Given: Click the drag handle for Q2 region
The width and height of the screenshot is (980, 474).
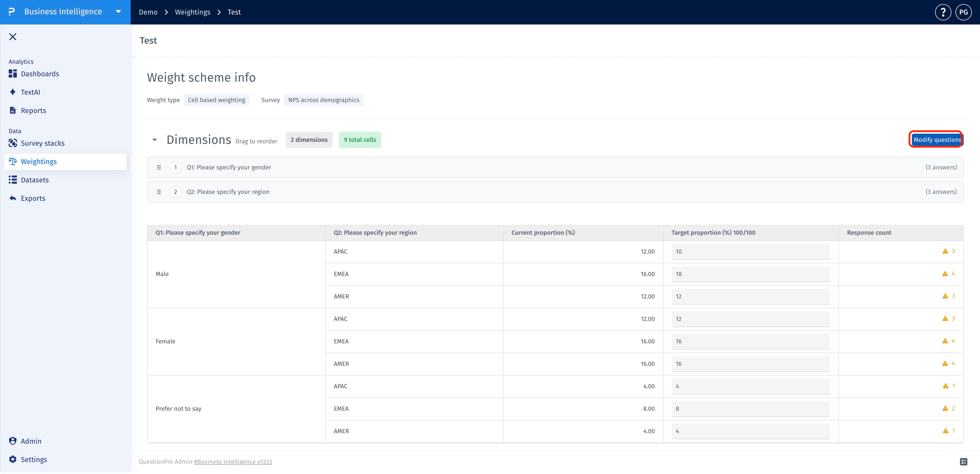Looking at the screenshot, I should pyautogui.click(x=159, y=192).
